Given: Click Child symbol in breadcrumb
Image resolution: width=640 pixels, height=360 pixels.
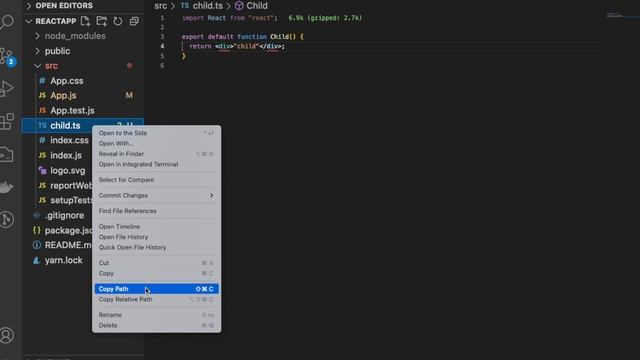Looking at the screenshot, I should pyautogui.click(x=257, y=6).
